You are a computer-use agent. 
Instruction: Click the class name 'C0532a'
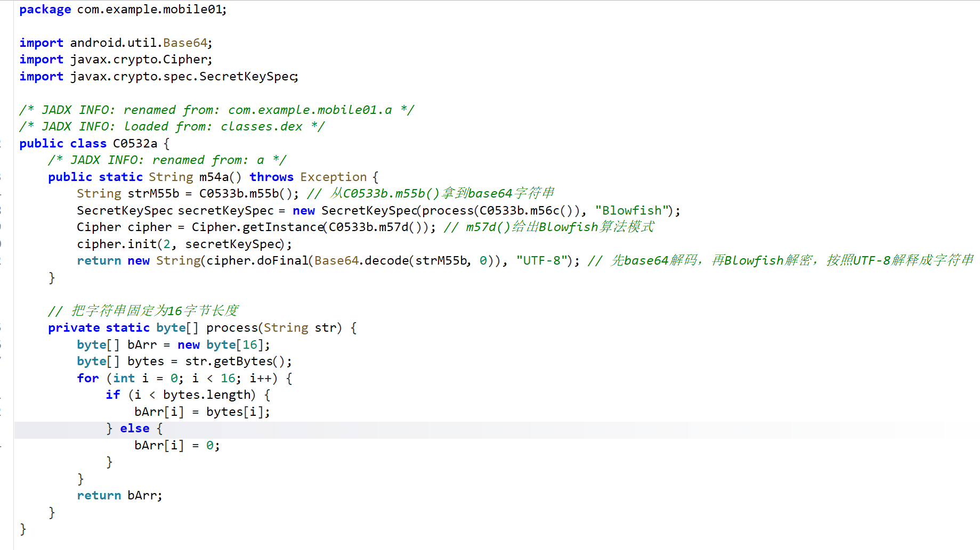(x=135, y=143)
